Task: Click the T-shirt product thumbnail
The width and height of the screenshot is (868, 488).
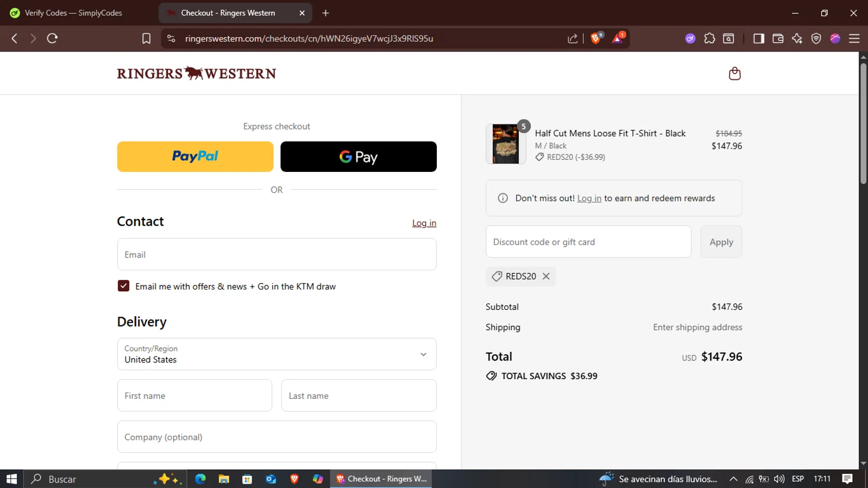Action: tap(506, 144)
